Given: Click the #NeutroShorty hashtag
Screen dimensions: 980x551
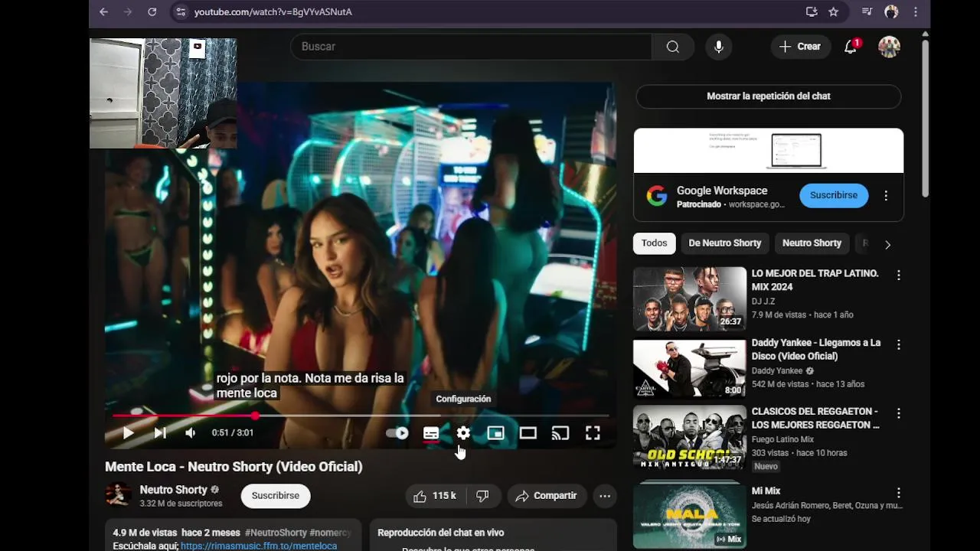Looking at the screenshot, I should tap(276, 533).
